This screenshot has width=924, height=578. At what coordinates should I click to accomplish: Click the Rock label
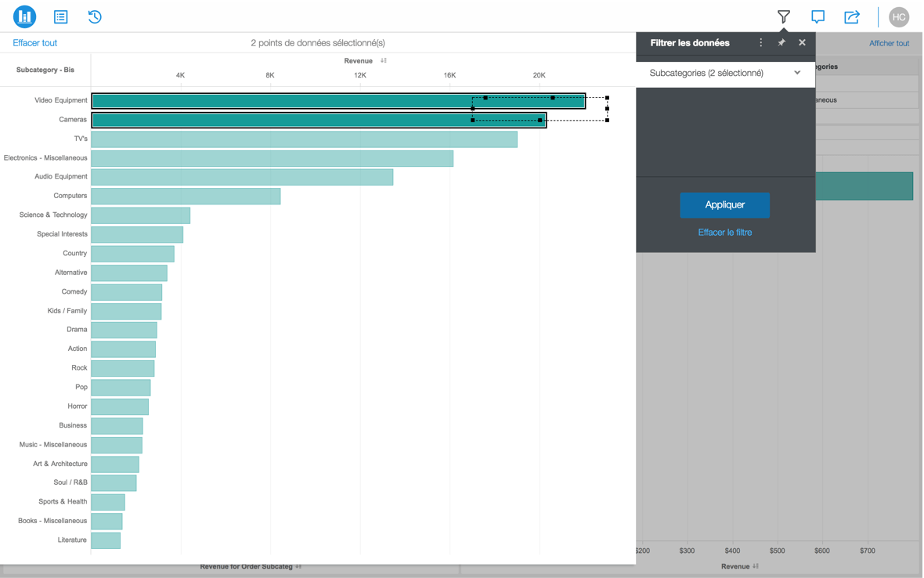coord(79,367)
